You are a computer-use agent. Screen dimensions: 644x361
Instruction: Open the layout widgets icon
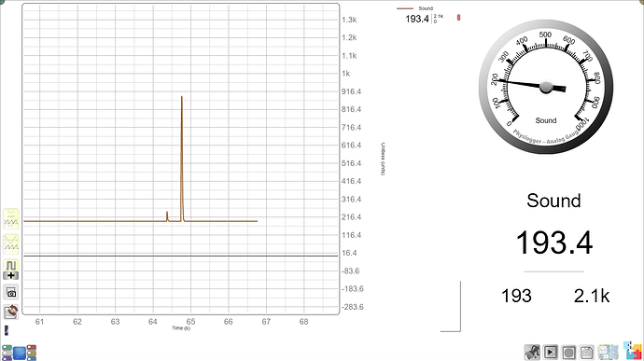click(x=608, y=352)
